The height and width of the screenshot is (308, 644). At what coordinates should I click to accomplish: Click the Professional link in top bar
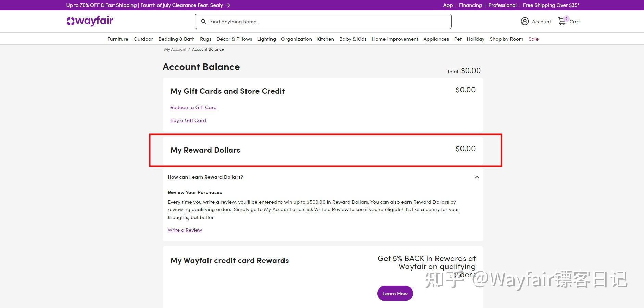point(502,5)
